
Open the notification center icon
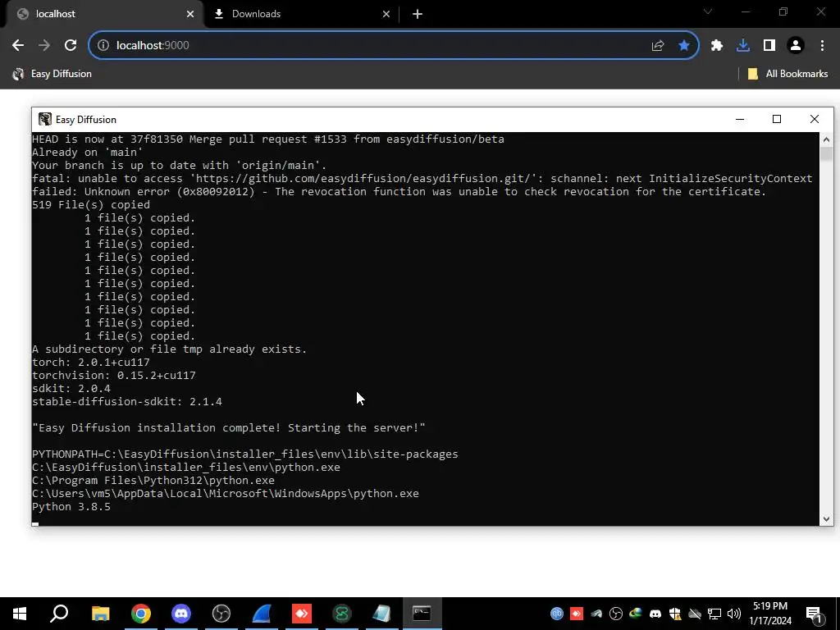(814, 614)
